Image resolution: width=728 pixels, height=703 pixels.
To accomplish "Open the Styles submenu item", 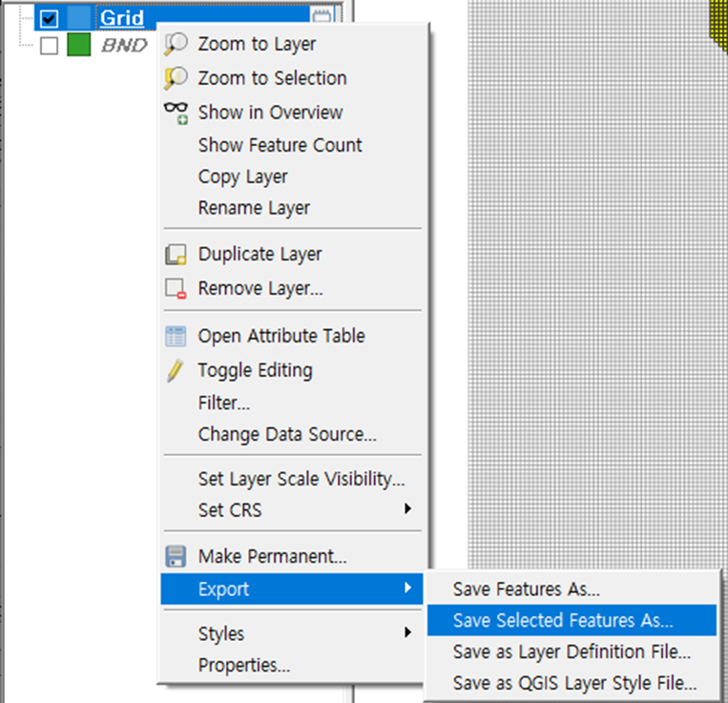I will (292, 633).
